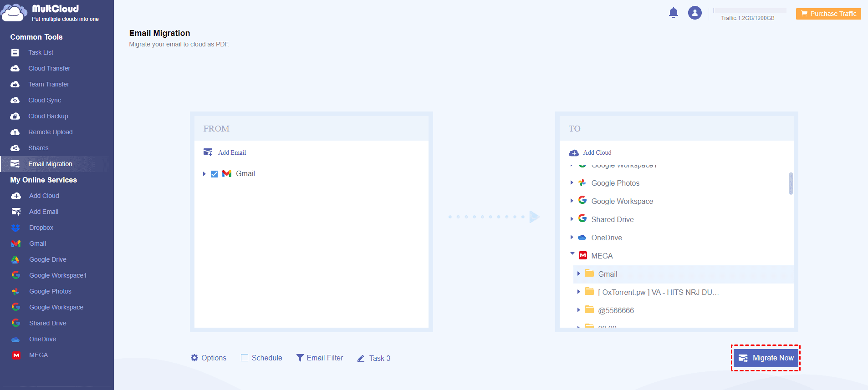Click the Gmail icon in sidebar

(x=16, y=243)
